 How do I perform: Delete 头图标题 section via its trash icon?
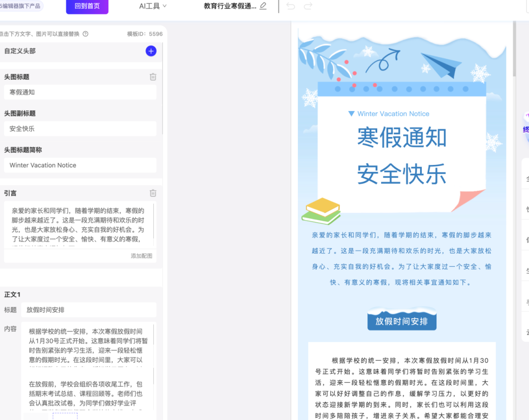coord(152,77)
